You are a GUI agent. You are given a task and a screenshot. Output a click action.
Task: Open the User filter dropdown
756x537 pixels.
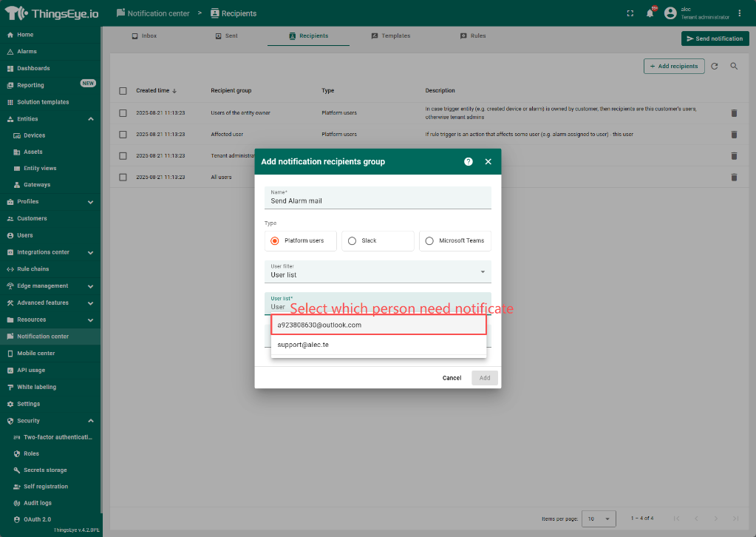(378, 271)
